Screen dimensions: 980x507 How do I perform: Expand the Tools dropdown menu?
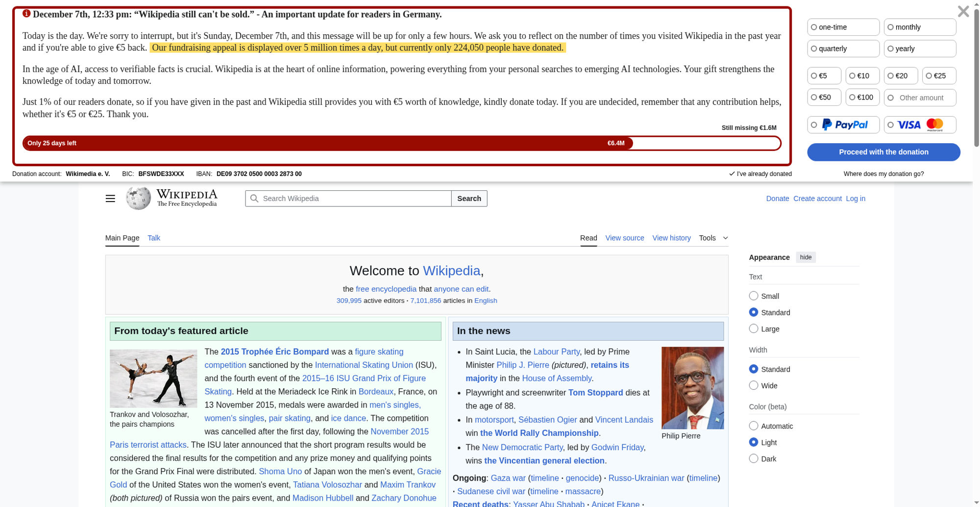pos(713,238)
